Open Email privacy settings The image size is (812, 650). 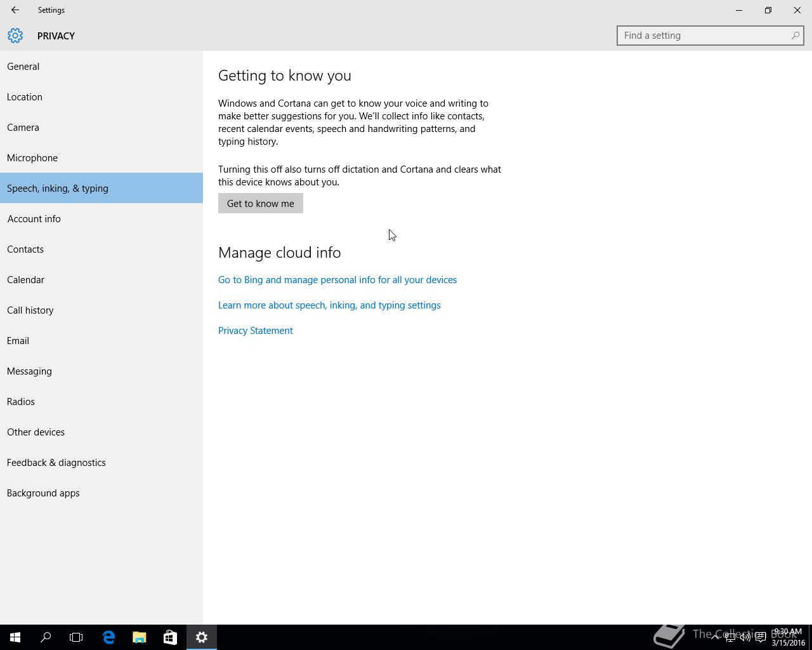[x=101, y=340]
